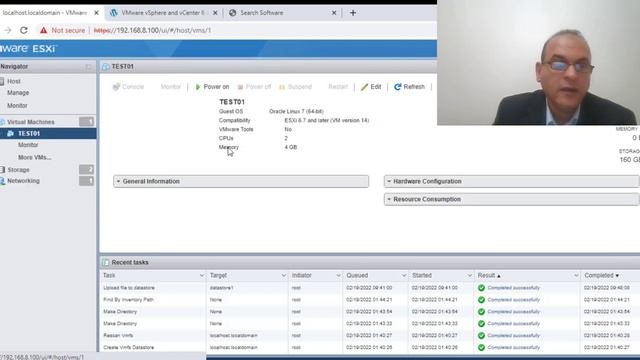
Task: Expand the General Information section
Action: (x=241, y=181)
